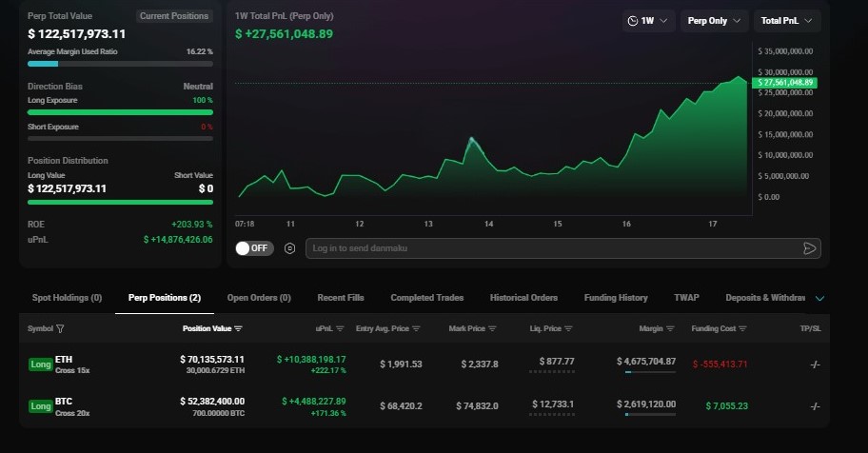This screenshot has width=868, height=453.
Task: Click the Current Positions button
Action: tap(174, 16)
